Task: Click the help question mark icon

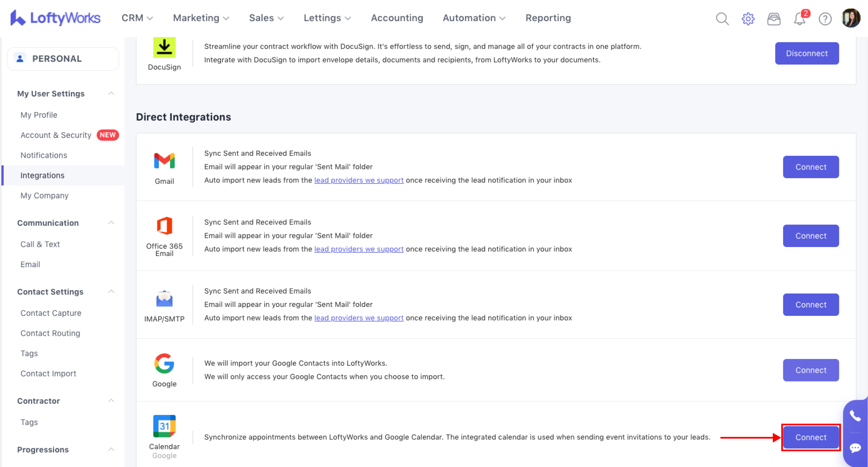Action: click(x=825, y=19)
